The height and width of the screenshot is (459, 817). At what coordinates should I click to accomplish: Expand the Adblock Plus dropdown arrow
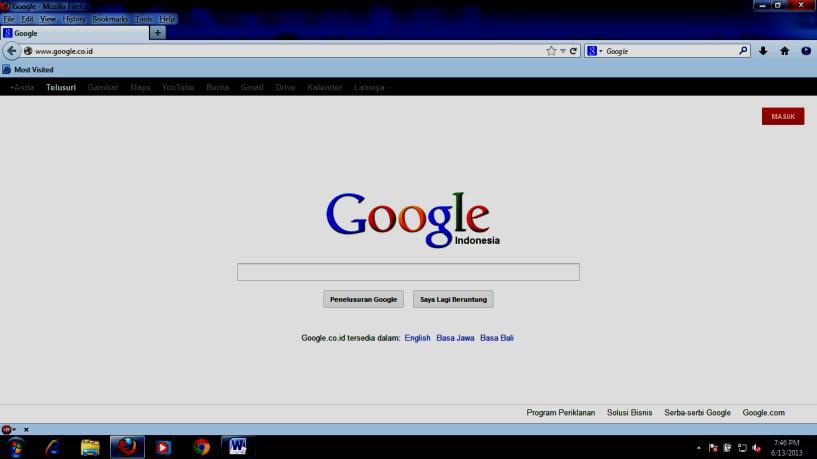click(x=14, y=430)
